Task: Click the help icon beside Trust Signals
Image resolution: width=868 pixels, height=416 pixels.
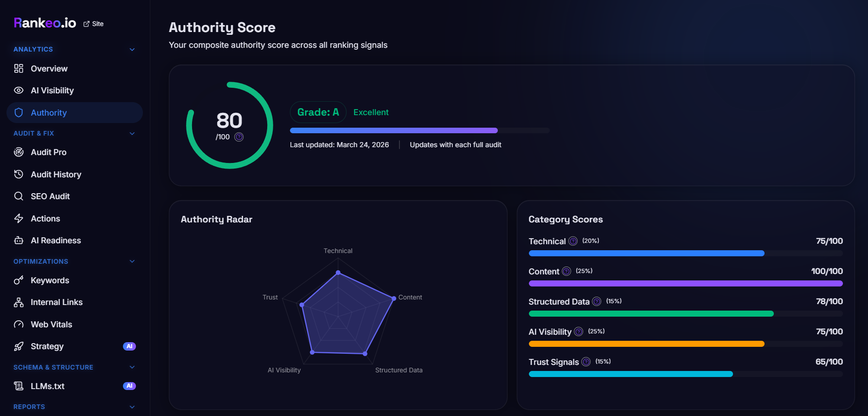Action: pos(586,362)
